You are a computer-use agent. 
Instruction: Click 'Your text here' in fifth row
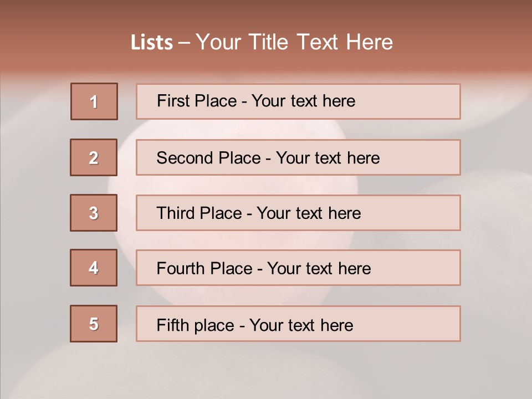click(x=301, y=325)
